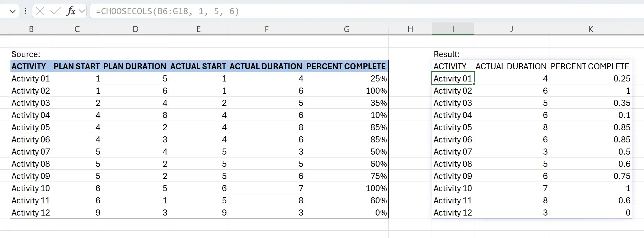Select column I header

coord(453,29)
